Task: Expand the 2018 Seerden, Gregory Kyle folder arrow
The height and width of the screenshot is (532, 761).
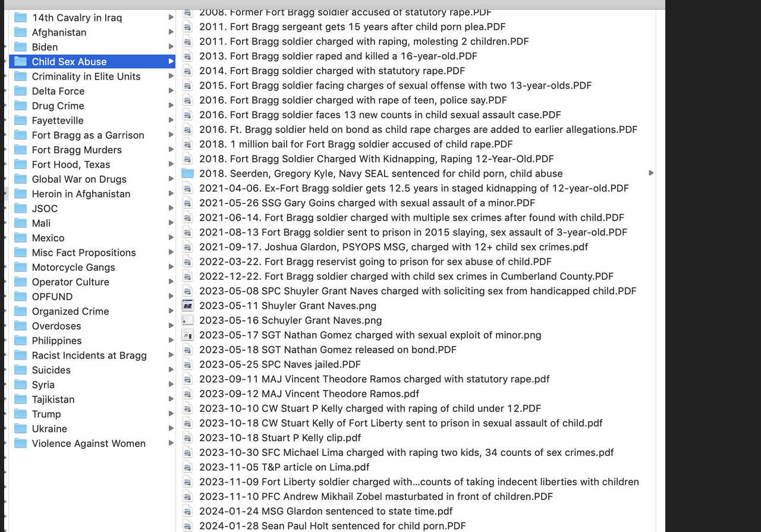Action: 651,173
